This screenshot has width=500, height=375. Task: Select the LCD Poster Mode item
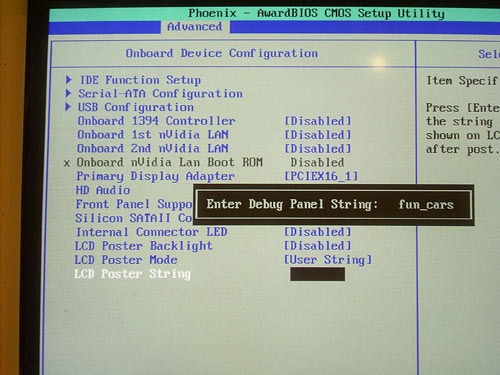point(126,260)
